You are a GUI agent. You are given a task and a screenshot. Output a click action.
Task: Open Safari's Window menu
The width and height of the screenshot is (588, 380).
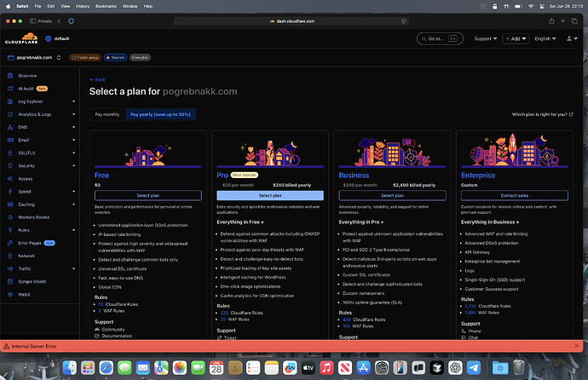coord(130,6)
